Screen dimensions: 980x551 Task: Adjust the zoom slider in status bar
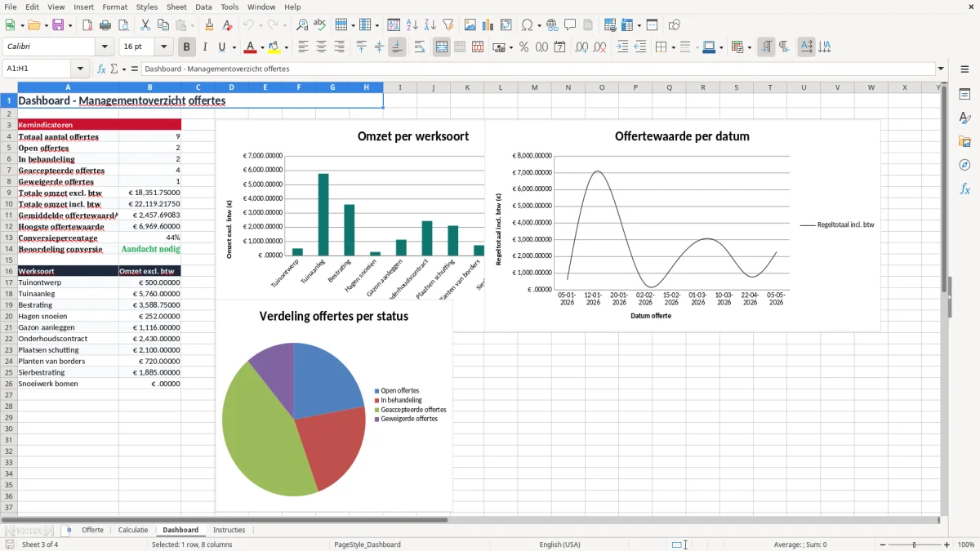tap(915, 544)
